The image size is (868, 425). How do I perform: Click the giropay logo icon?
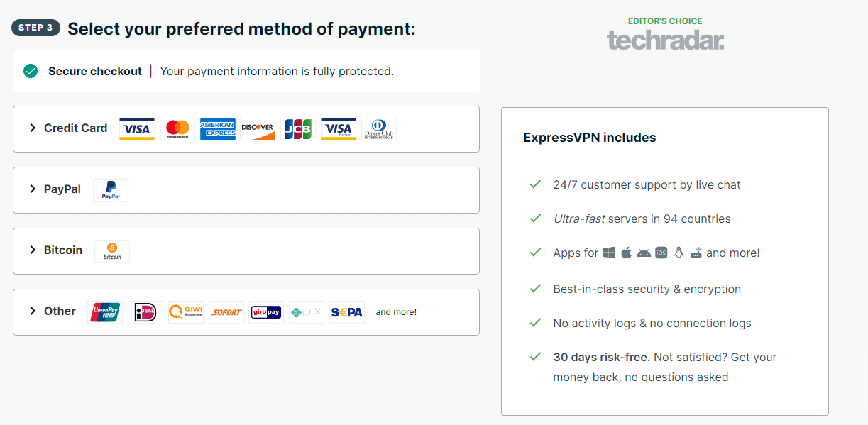click(x=267, y=312)
